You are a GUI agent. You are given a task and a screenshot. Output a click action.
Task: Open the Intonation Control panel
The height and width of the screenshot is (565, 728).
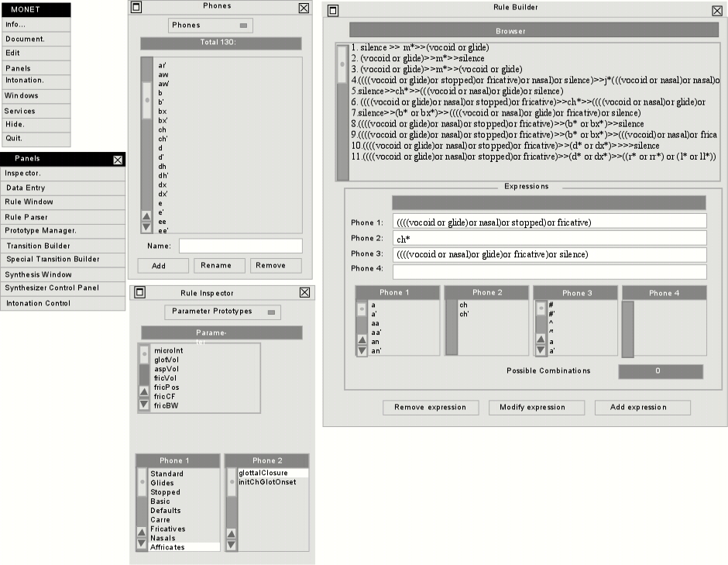coord(63,303)
